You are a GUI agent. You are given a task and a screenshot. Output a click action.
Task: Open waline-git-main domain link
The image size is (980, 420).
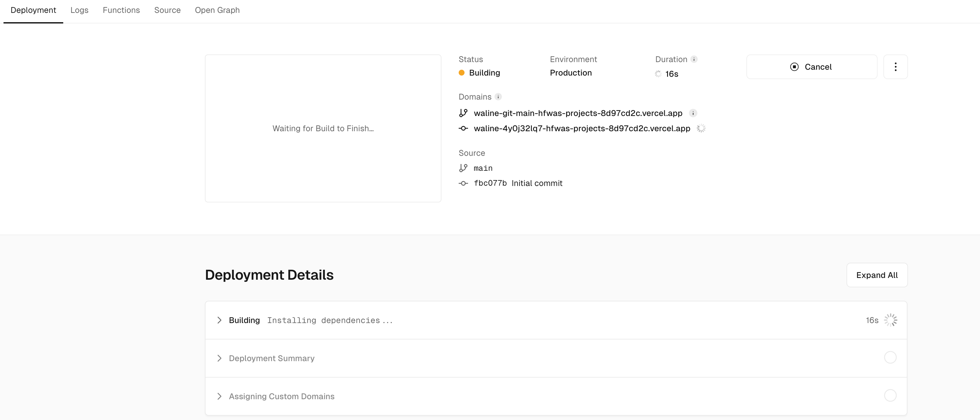click(578, 113)
